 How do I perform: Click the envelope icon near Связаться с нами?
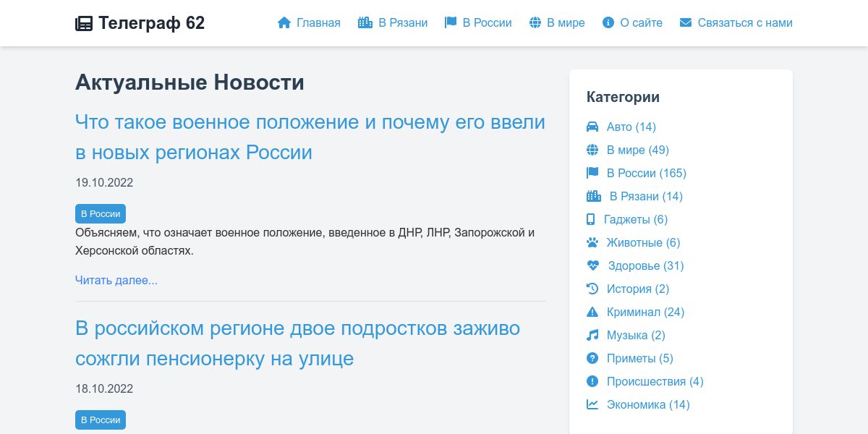point(686,22)
